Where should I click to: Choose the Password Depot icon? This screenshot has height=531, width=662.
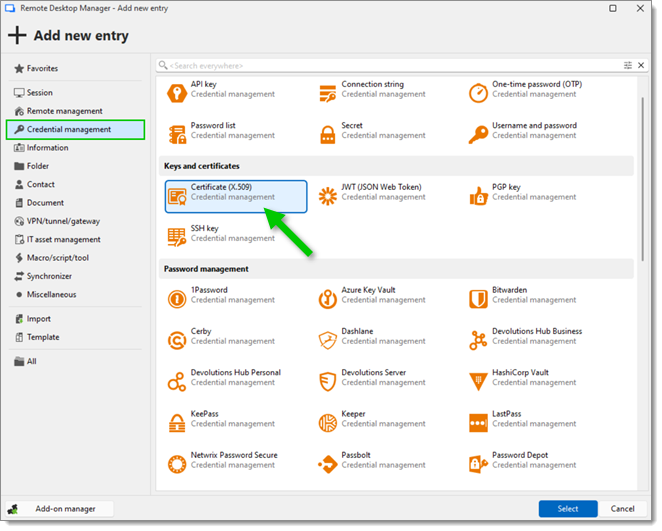click(x=478, y=464)
